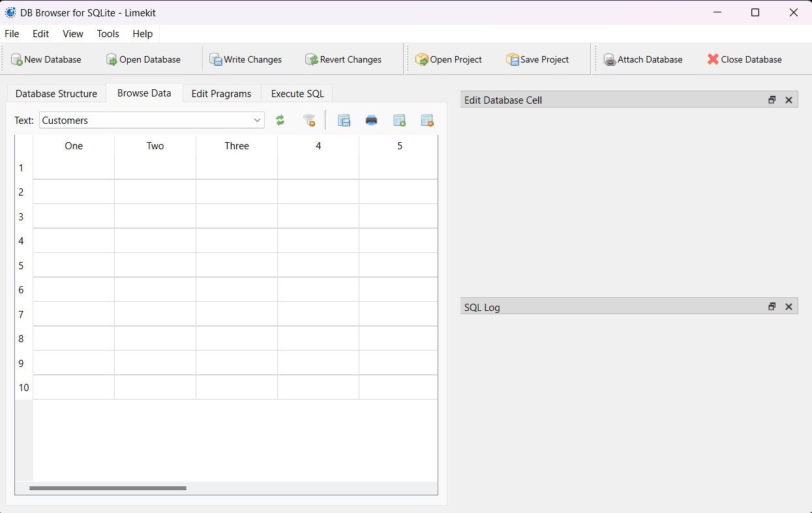Switch to the Execute SQL tab
812x513 pixels.
point(297,94)
